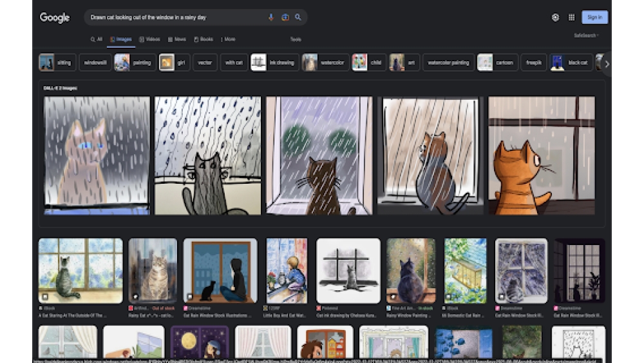The height and width of the screenshot is (363, 644).
Task: Filter by the watercolor chip
Action: pyautogui.click(x=325, y=63)
